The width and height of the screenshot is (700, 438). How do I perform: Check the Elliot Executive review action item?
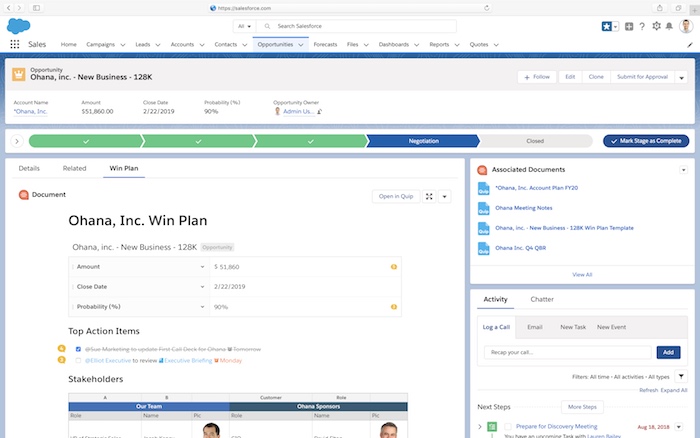coord(78,360)
